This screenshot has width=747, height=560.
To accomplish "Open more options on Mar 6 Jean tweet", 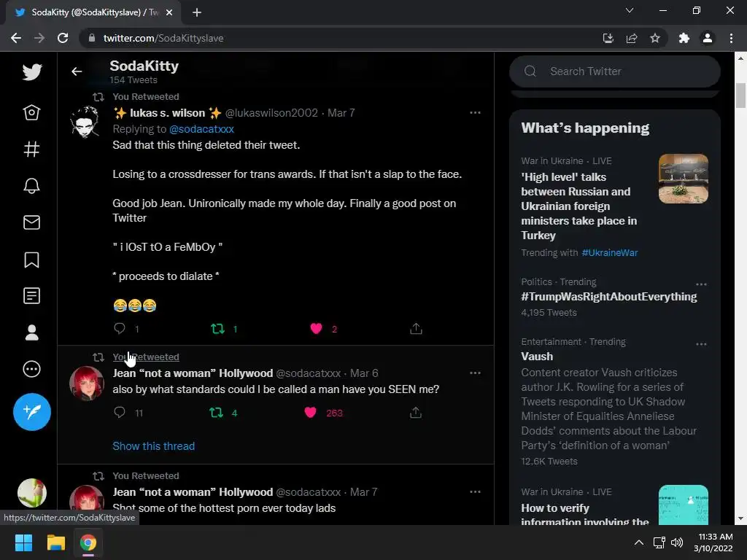I will click(475, 373).
